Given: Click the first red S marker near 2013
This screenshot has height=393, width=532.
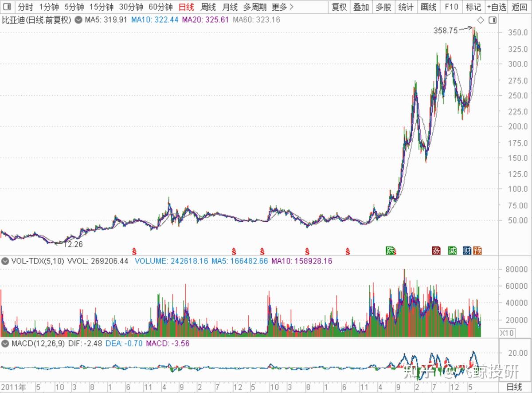Looking at the screenshot, I should pos(134,252).
